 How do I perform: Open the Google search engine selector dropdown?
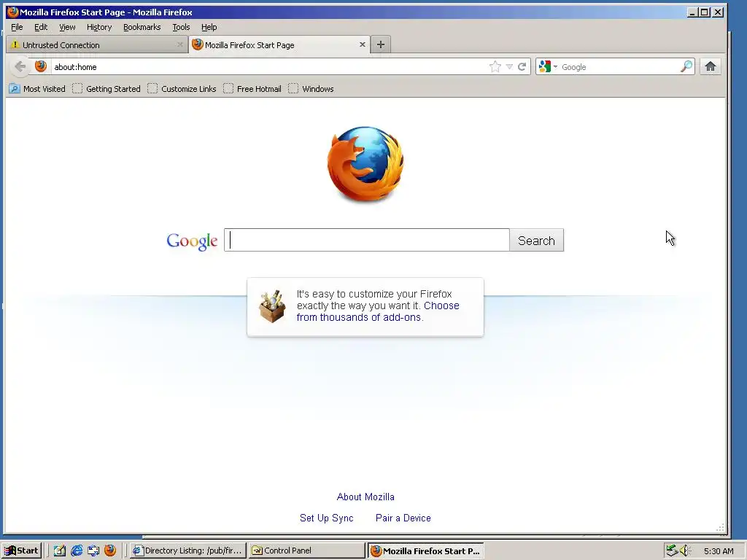tap(547, 66)
